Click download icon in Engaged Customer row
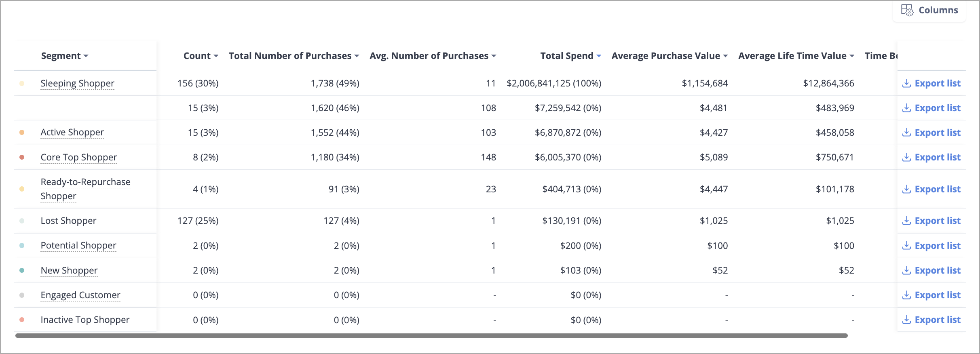980x354 pixels. pyautogui.click(x=906, y=295)
